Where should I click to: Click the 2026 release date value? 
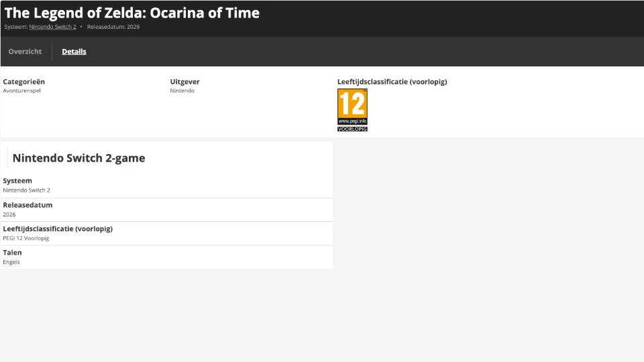9,215
